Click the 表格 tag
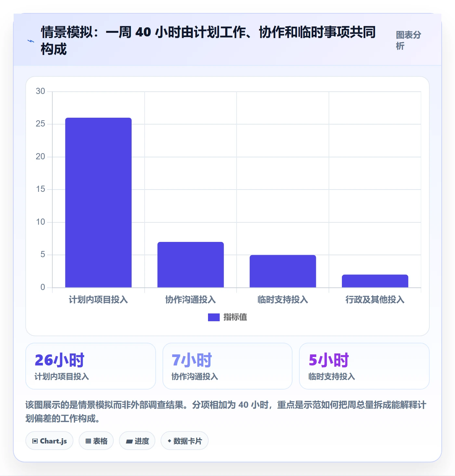Viewport: 455px width, 476px height. [96, 441]
